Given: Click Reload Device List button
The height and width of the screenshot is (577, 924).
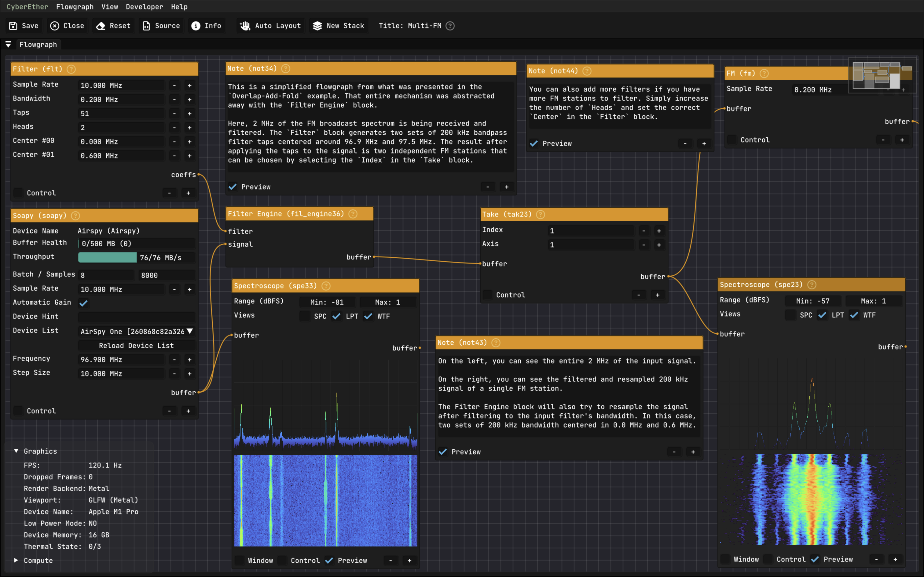Looking at the screenshot, I should click(136, 345).
